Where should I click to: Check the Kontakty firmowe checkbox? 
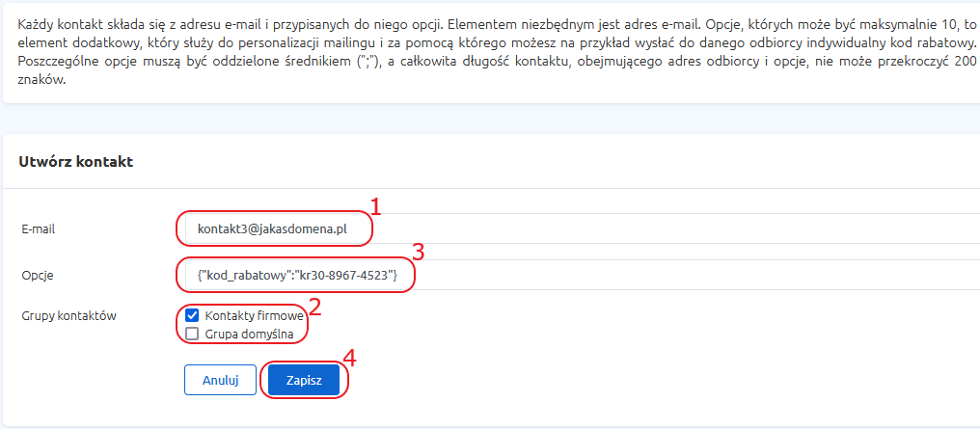pyautogui.click(x=193, y=316)
